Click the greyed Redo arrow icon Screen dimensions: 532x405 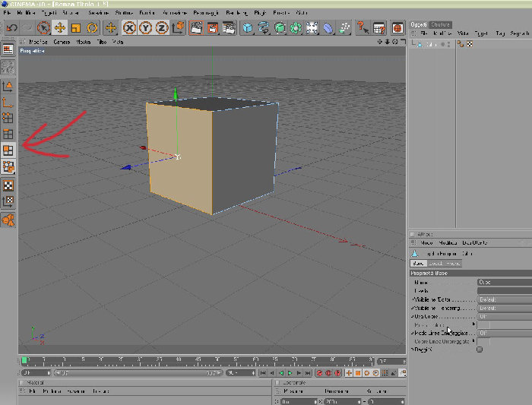coord(28,28)
